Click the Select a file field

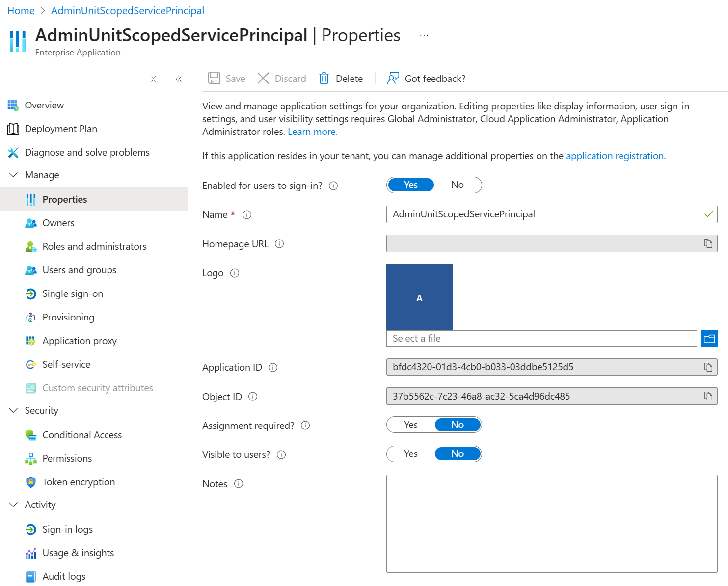[541, 338]
